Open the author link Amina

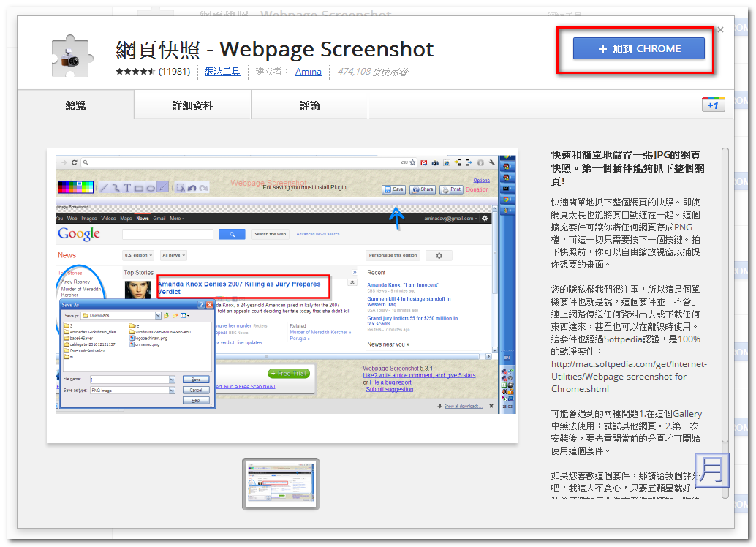pos(308,72)
